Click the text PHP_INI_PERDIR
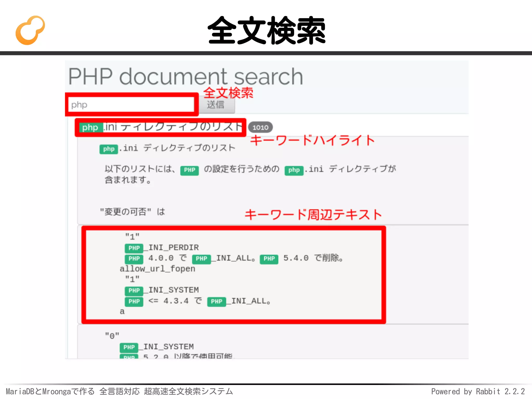Screen dimensions: 532x399 pos(162,248)
